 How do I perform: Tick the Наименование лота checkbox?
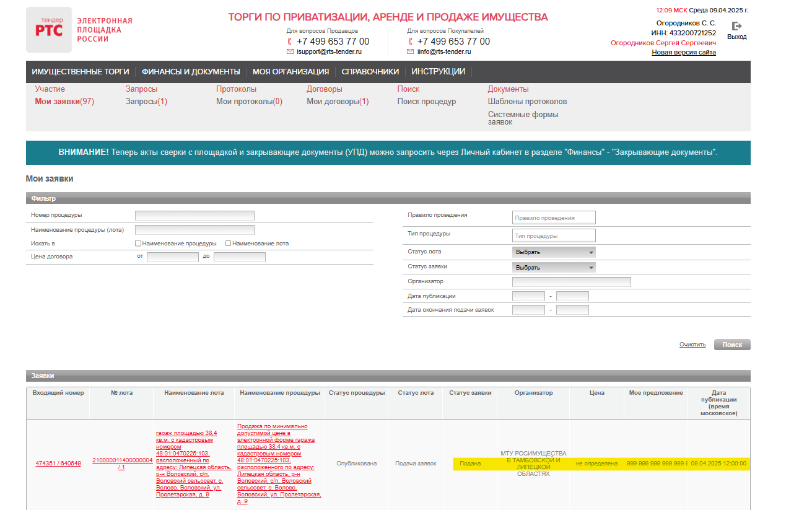pyautogui.click(x=229, y=244)
